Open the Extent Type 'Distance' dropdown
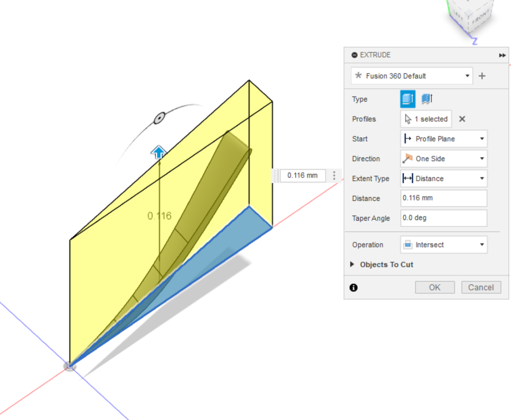The image size is (511, 420). (443, 178)
